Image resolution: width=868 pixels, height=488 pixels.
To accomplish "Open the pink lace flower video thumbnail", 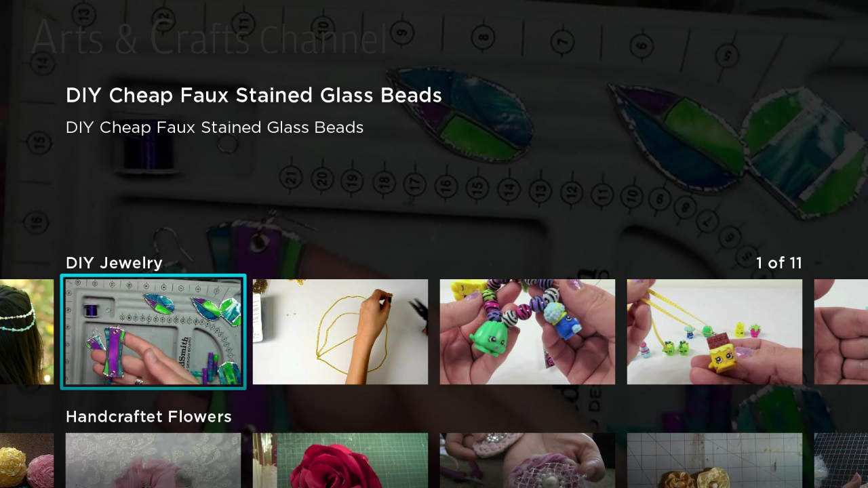I will [x=153, y=460].
